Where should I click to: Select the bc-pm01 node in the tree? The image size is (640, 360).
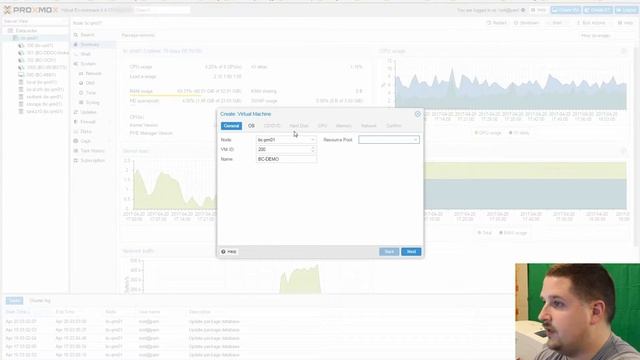point(29,38)
